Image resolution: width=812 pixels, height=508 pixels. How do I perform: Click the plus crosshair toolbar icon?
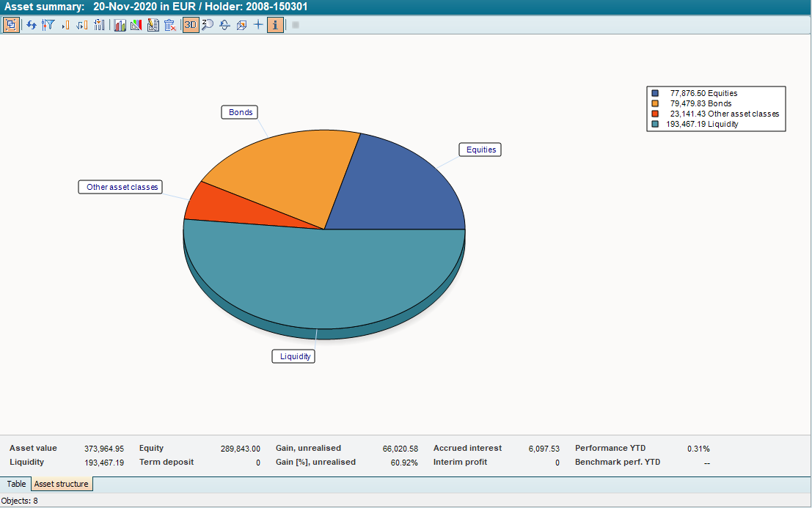(257, 25)
